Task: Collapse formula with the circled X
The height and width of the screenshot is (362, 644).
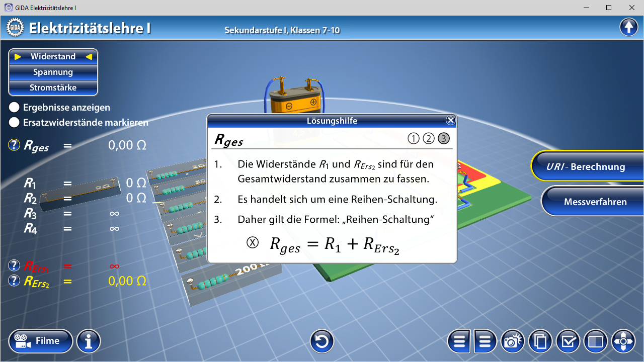Action: coord(253,242)
